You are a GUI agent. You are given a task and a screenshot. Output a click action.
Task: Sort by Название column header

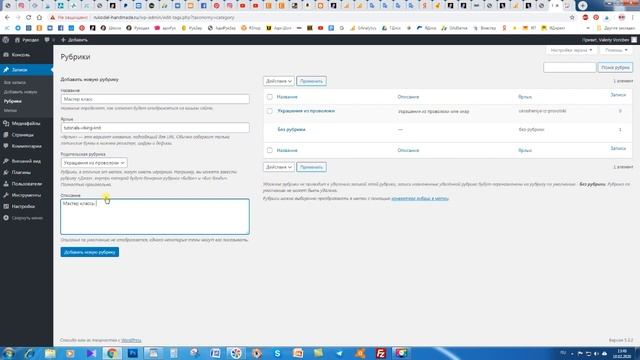coord(287,97)
